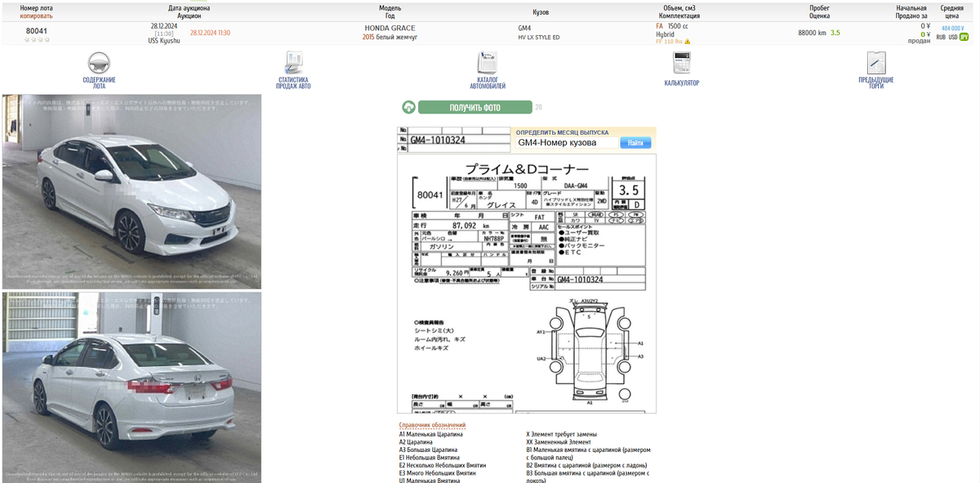Click the Каталог автомобилей label
The height and width of the screenshot is (483, 980).
click(488, 83)
